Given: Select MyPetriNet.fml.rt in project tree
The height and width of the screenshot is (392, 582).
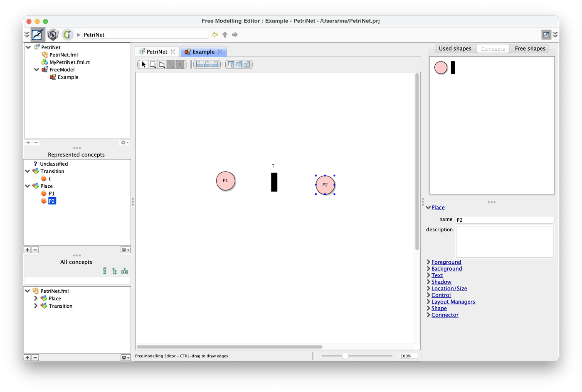Looking at the screenshot, I should (x=69, y=62).
